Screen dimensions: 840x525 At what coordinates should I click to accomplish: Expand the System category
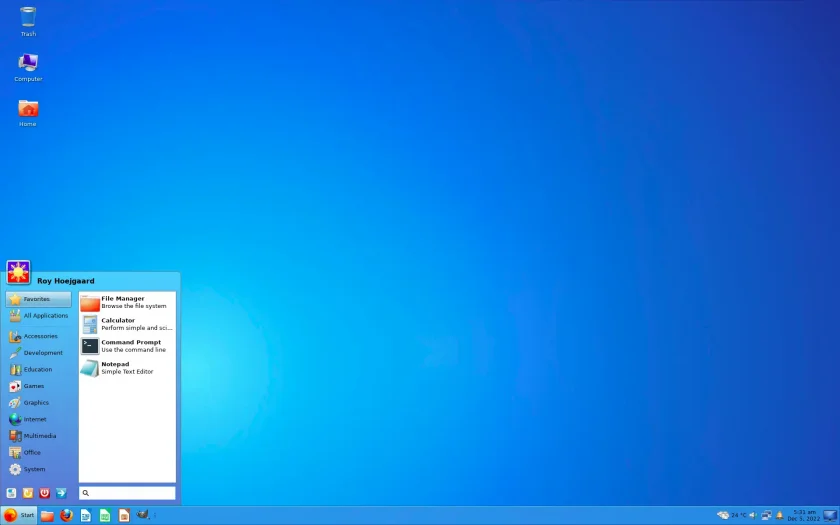[38, 469]
